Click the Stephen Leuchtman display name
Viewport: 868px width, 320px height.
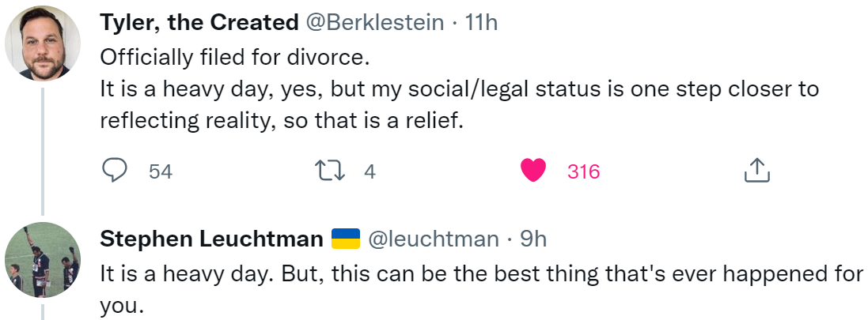211,239
